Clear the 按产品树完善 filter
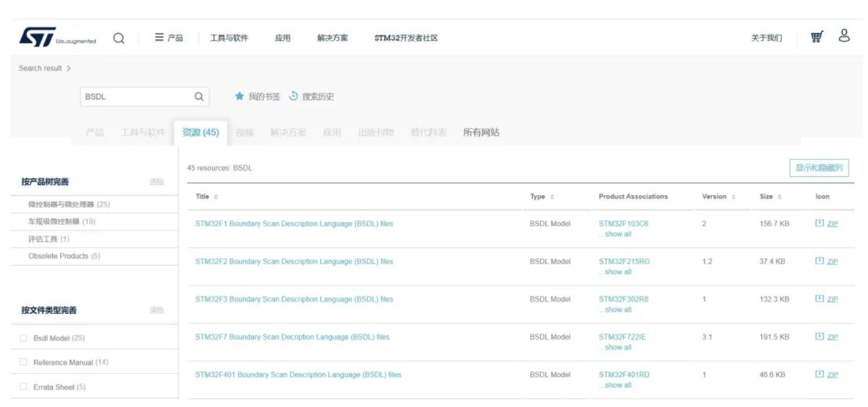 pyautogui.click(x=156, y=182)
